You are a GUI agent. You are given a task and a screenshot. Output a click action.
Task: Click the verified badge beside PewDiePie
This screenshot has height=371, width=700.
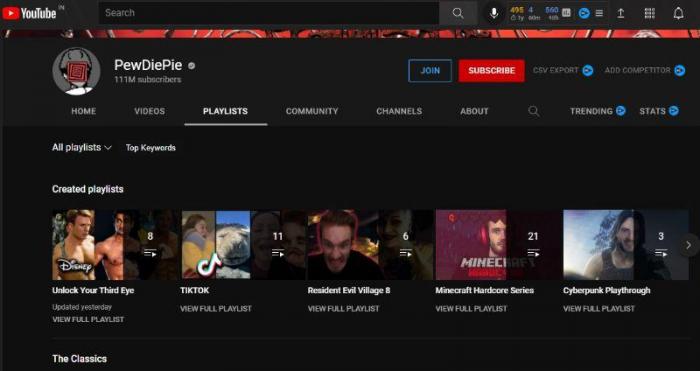192,66
